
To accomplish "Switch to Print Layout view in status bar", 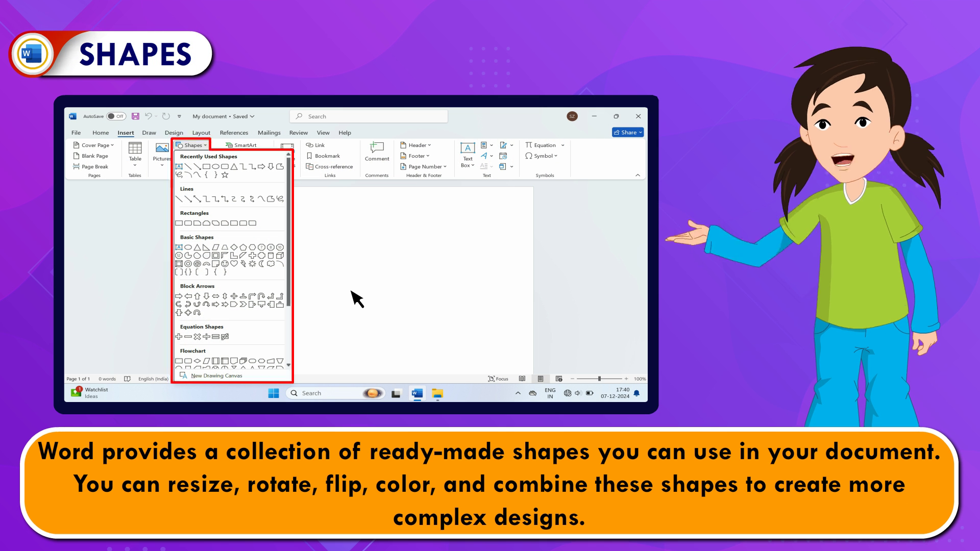I will tap(541, 379).
